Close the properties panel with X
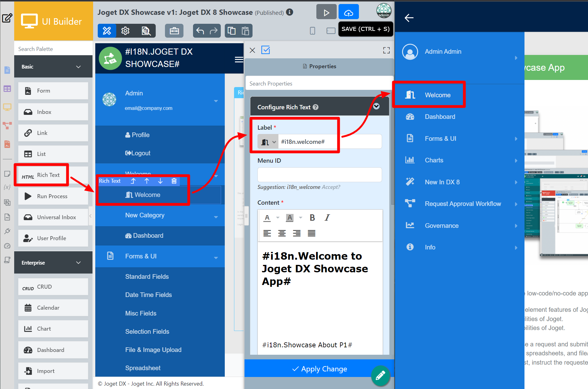 coord(252,50)
